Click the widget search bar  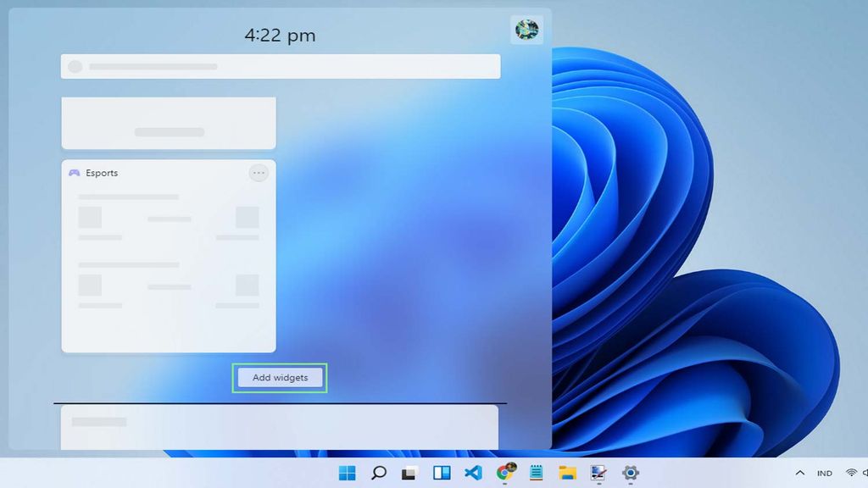(280, 66)
